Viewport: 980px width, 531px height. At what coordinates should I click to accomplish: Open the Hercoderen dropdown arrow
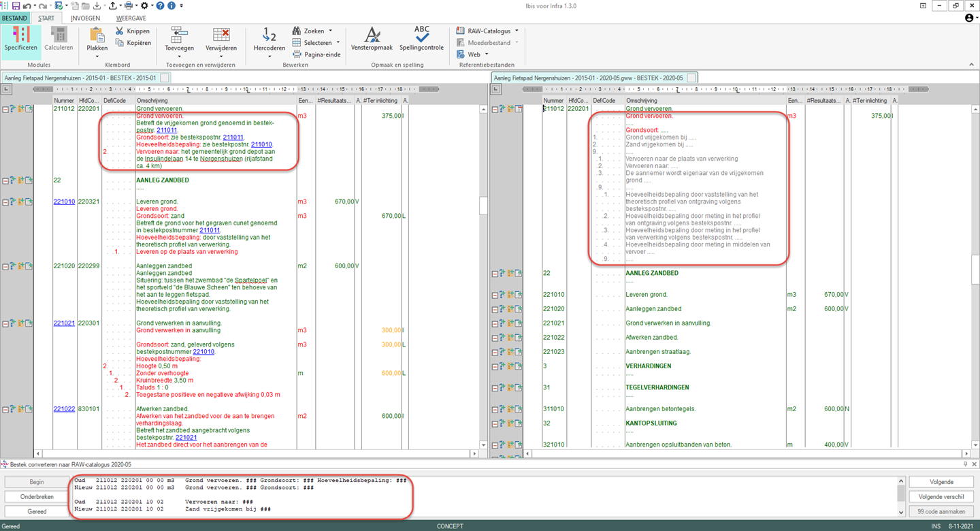[269, 57]
